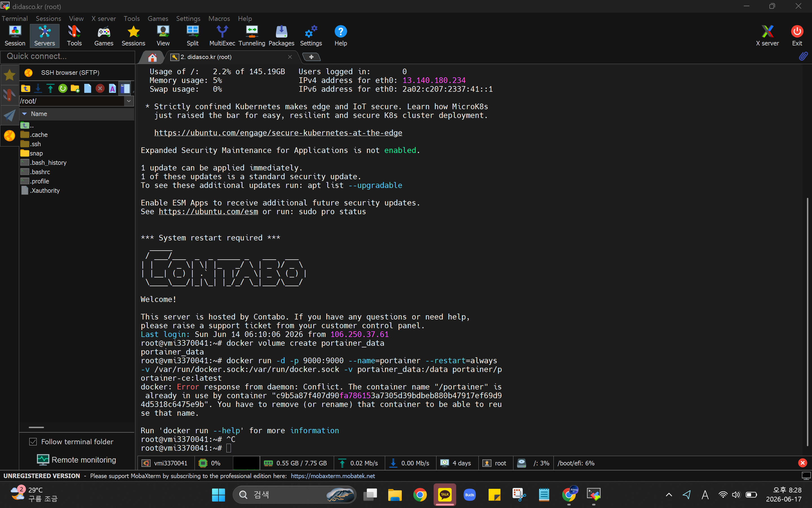Expand the /root/ path dropdown
The height and width of the screenshot is (508, 812).
(x=129, y=101)
